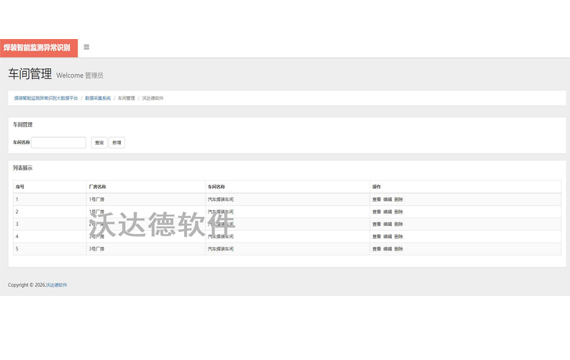Click 删除 in row 4
Image resolution: width=570 pixels, height=360 pixels.
[x=399, y=236]
